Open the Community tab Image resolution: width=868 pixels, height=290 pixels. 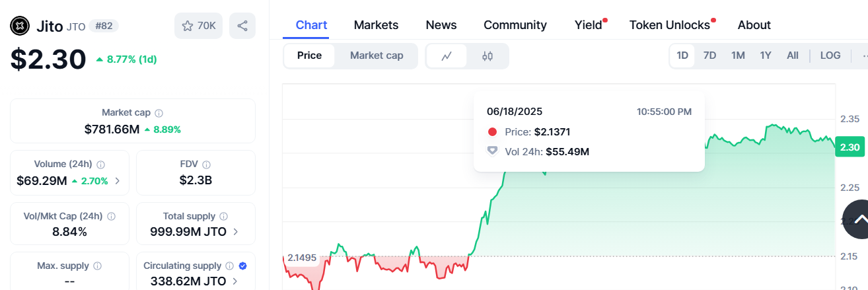click(x=515, y=25)
